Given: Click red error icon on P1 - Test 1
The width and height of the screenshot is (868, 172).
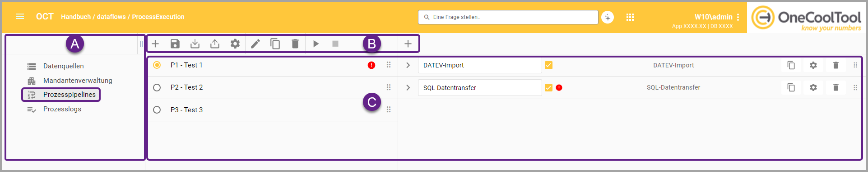Looking at the screenshot, I should (x=371, y=65).
